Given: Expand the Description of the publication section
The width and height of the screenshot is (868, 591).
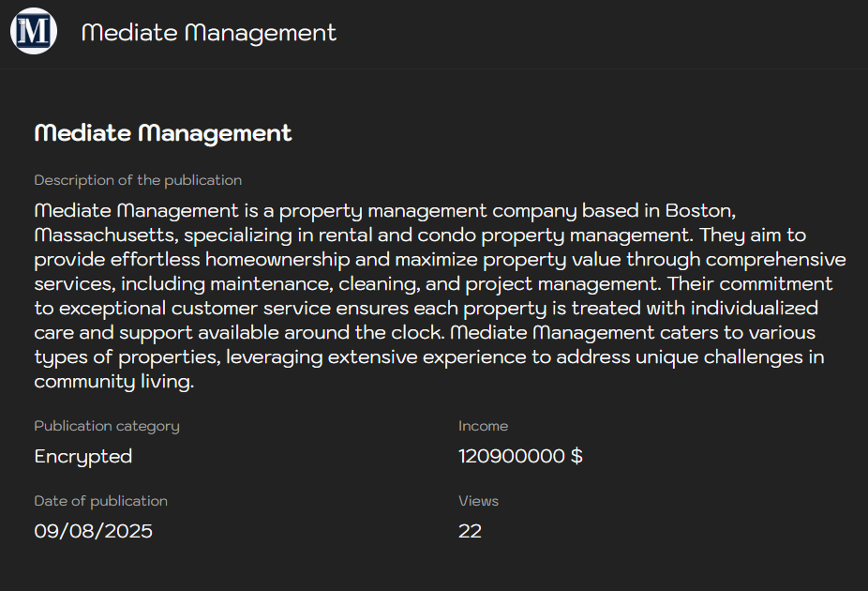Looking at the screenshot, I should point(138,180).
